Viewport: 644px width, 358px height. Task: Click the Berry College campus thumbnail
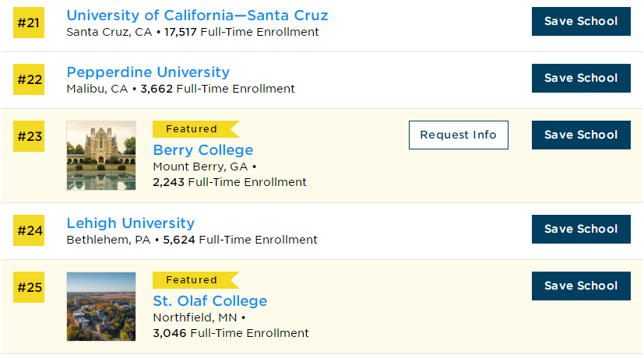(x=101, y=156)
